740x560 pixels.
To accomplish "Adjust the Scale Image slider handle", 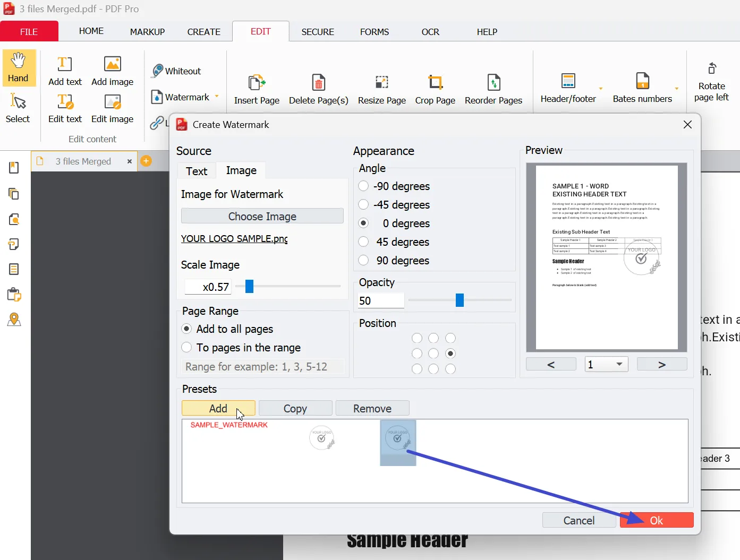I will 249,287.
